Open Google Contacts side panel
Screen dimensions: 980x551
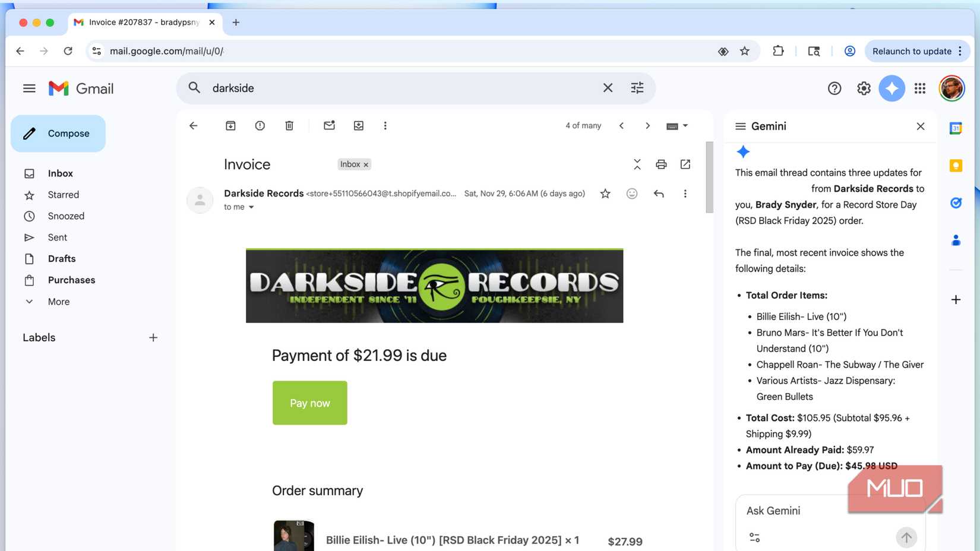coord(956,240)
